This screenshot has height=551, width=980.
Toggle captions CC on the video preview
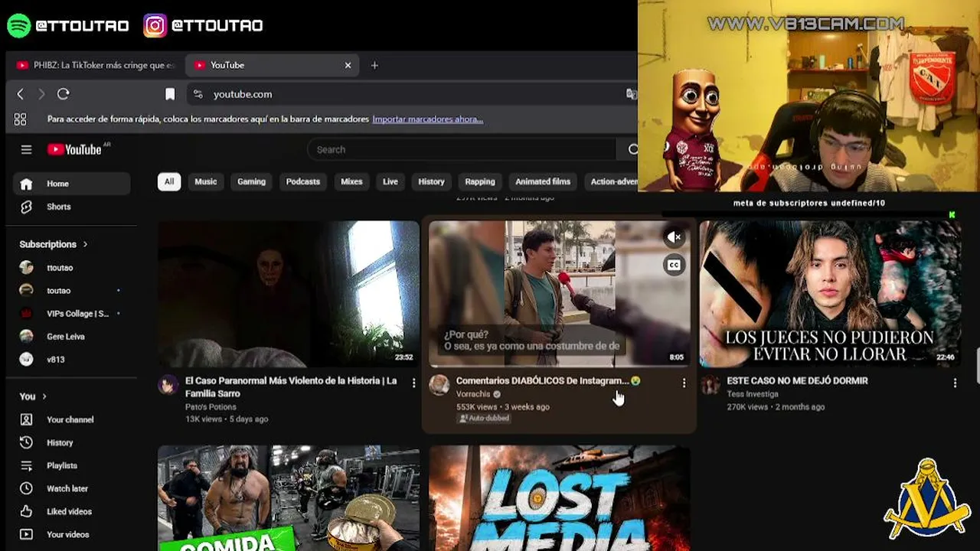click(674, 265)
